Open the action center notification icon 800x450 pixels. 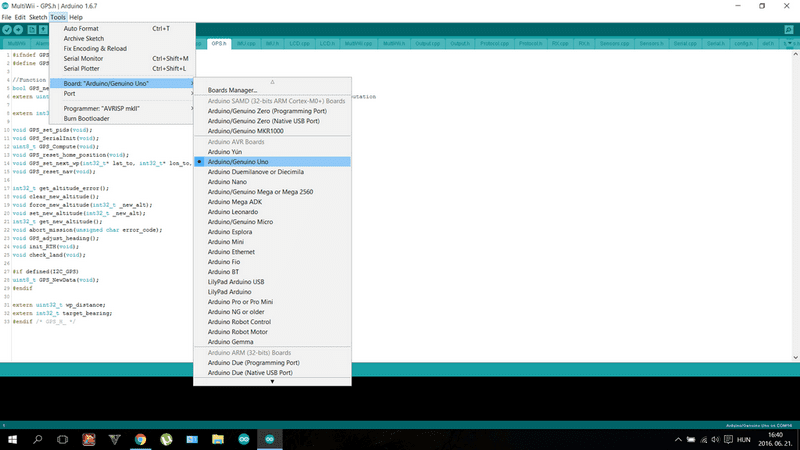(728, 440)
